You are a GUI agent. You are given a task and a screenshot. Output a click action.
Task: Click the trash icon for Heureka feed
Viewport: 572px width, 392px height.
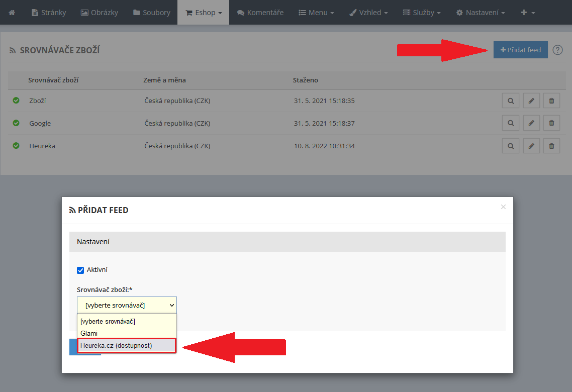pos(551,146)
